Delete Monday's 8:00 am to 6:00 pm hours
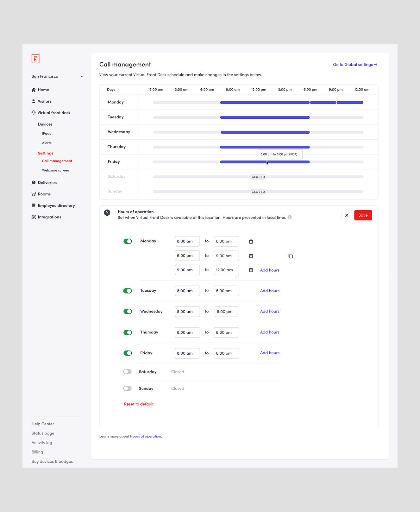This screenshot has height=512, width=420. 251,242
